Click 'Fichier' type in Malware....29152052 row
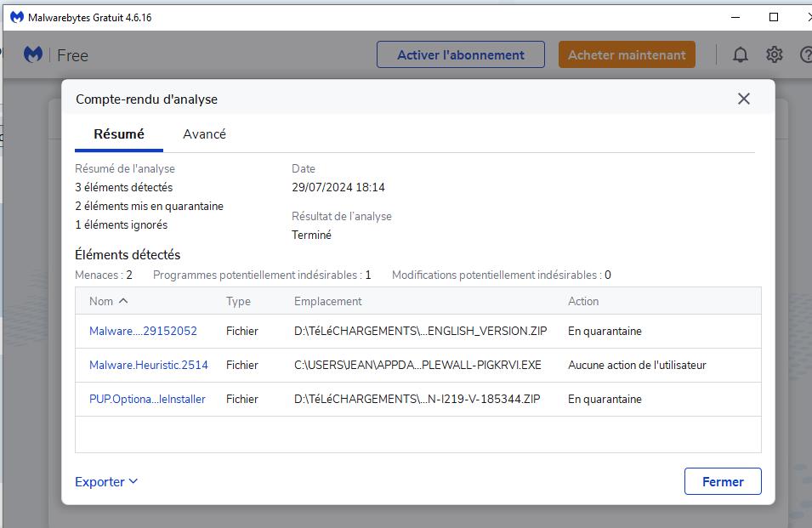Image resolution: width=812 pixels, height=528 pixels. tap(241, 332)
